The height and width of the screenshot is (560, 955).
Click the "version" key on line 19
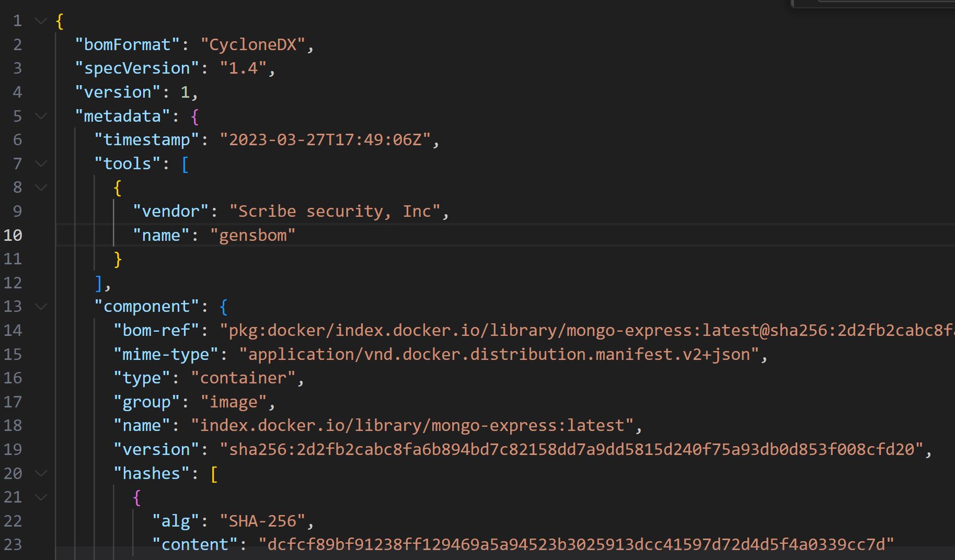[x=157, y=449]
